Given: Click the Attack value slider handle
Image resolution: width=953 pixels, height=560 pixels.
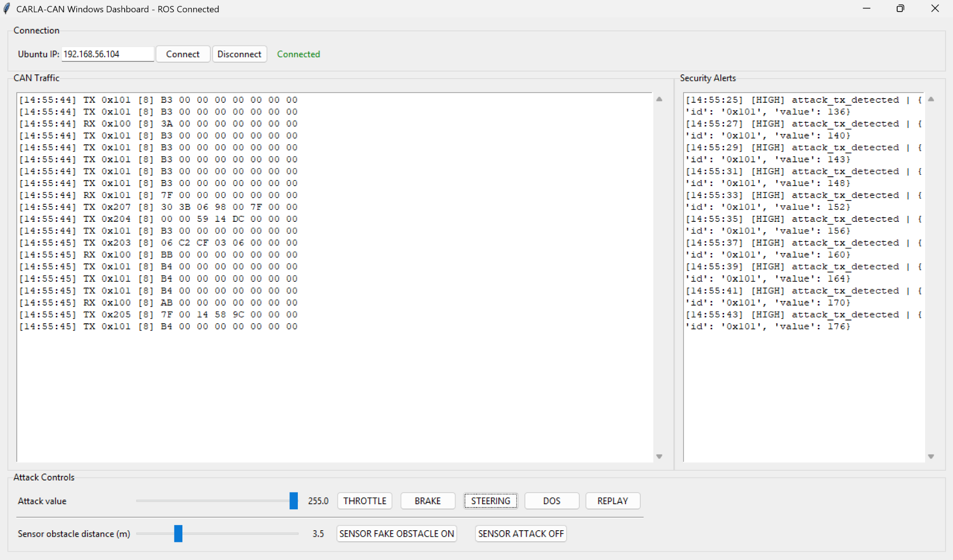Looking at the screenshot, I should tap(293, 501).
